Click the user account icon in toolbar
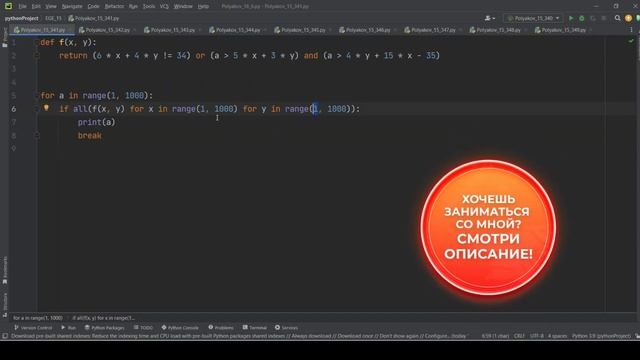This screenshot has height=360, width=640. pos(489,18)
